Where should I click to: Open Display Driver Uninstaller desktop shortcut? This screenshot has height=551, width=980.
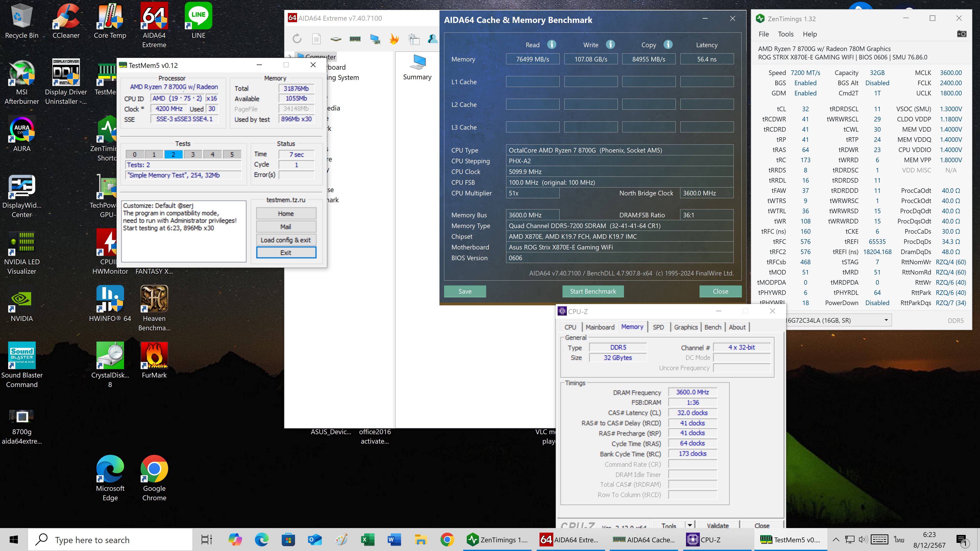66,82
